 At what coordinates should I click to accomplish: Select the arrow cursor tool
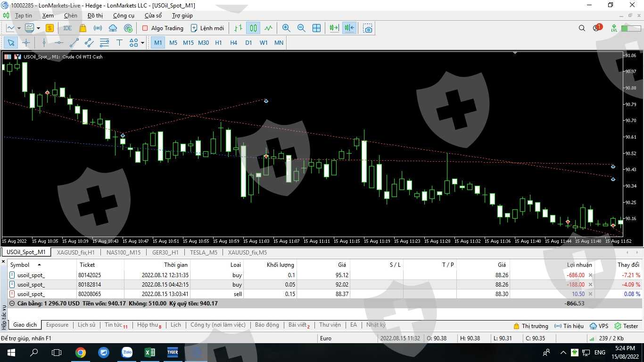[x=11, y=43]
